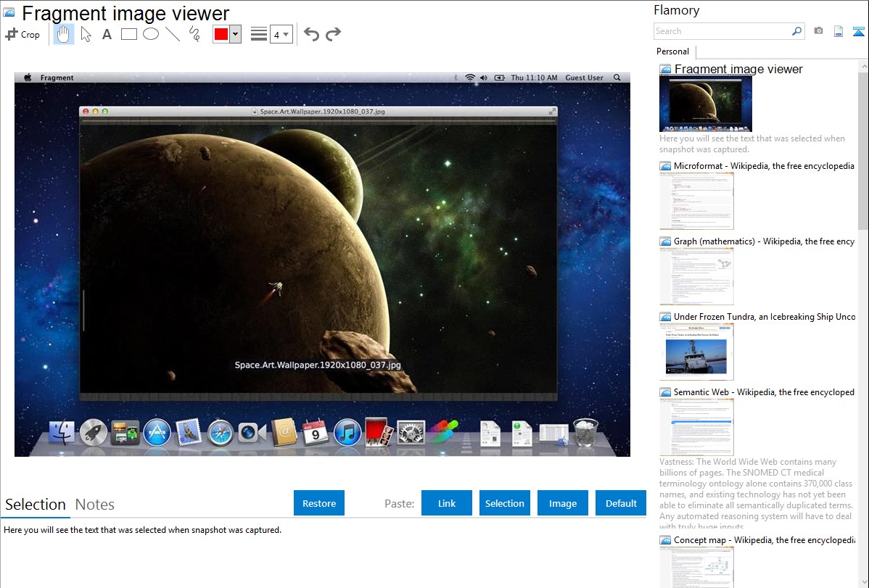Paste as Selection
The image size is (869, 588).
click(504, 503)
